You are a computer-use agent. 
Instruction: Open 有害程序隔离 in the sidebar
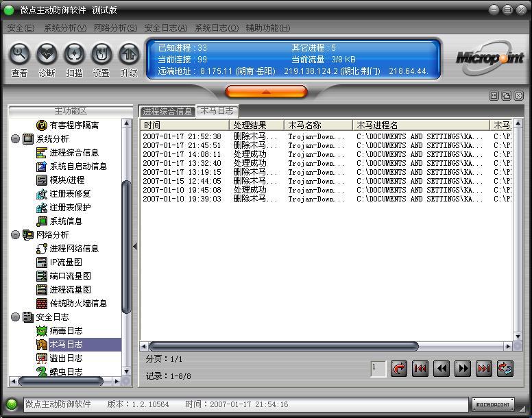coord(67,125)
